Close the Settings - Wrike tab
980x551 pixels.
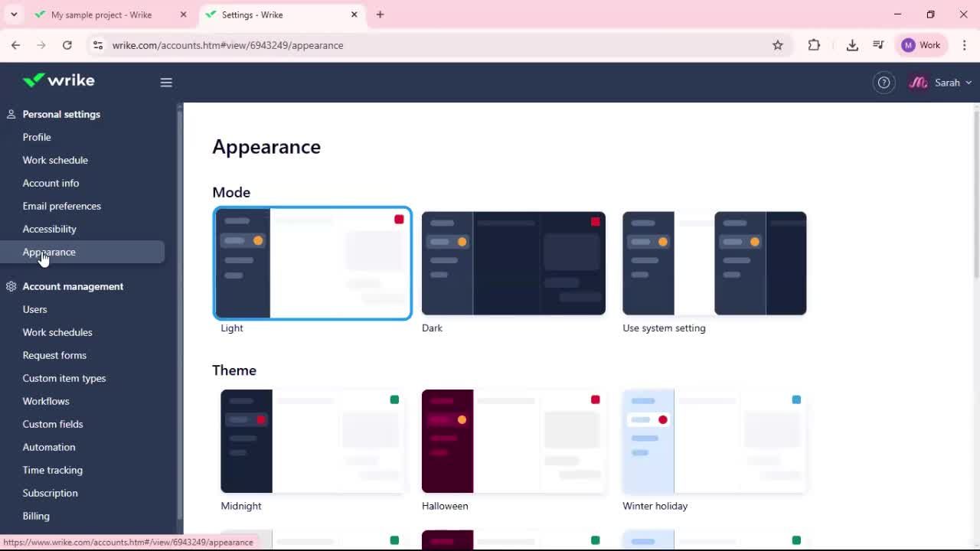[354, 15]
